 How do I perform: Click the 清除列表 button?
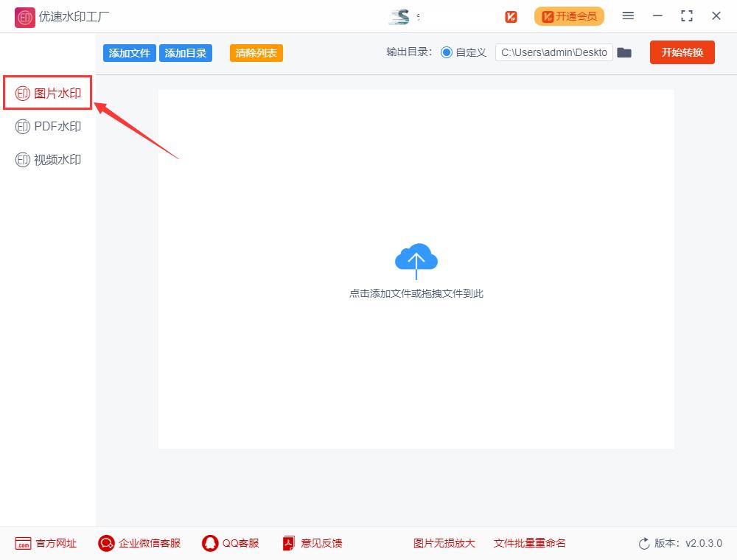pos(256,52)
